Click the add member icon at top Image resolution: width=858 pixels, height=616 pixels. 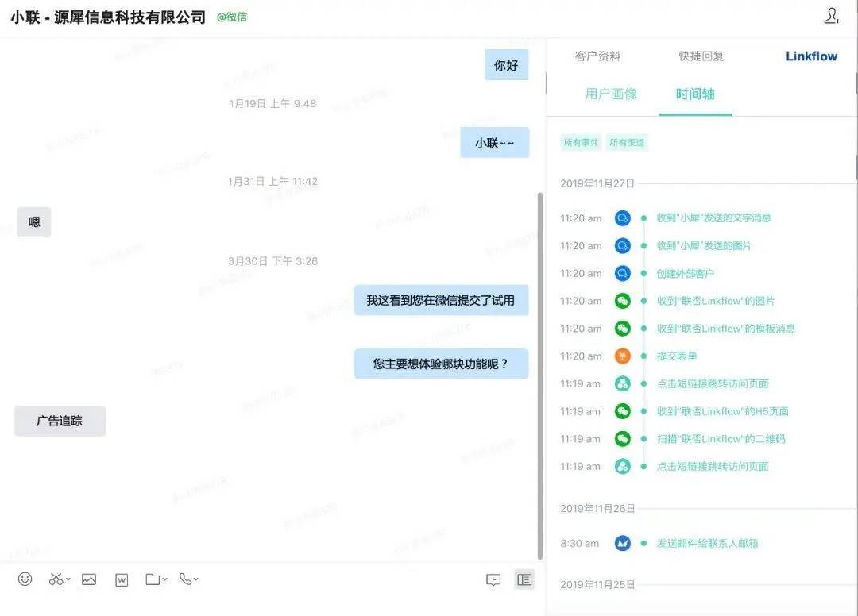832,16
